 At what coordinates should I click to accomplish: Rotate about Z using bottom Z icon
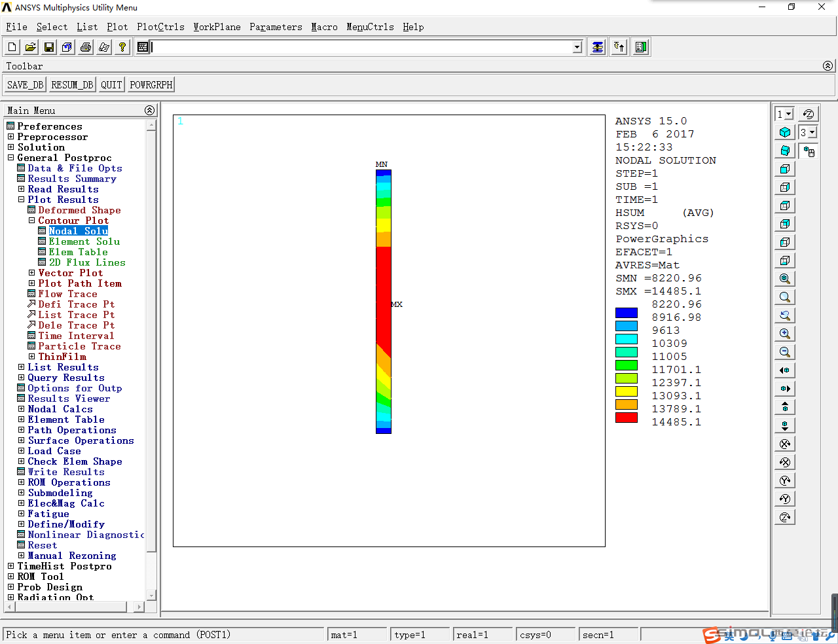click(785, 517)
